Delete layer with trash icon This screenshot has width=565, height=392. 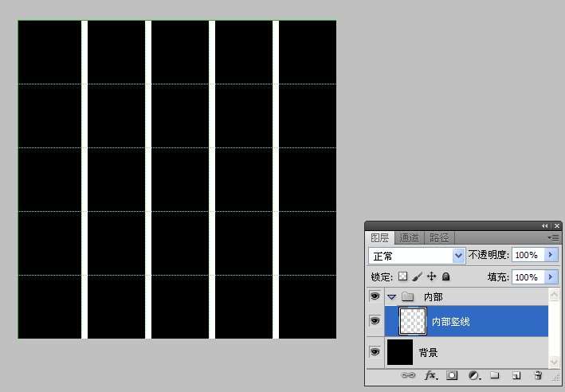tap(538, 375)
